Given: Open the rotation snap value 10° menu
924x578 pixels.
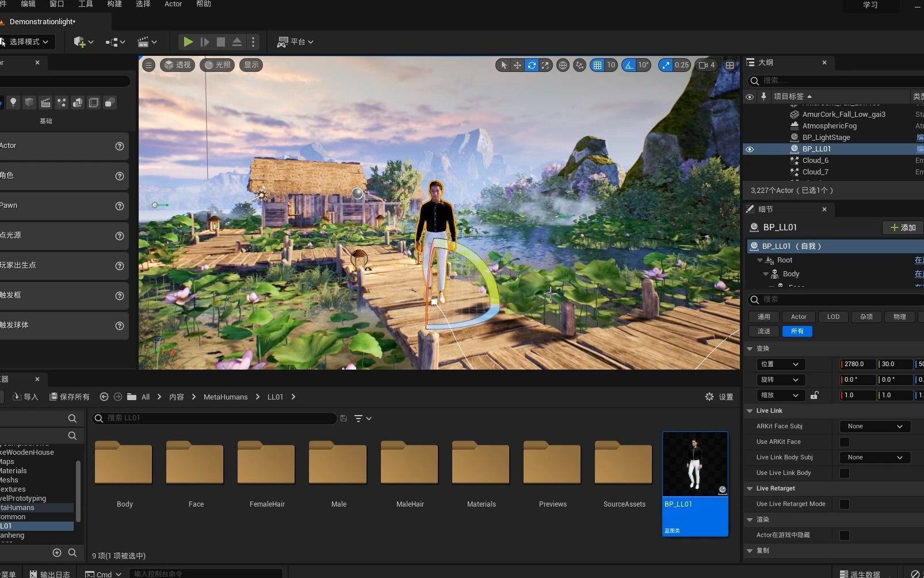Looking at the screenshot, I should tap(643, 65).
